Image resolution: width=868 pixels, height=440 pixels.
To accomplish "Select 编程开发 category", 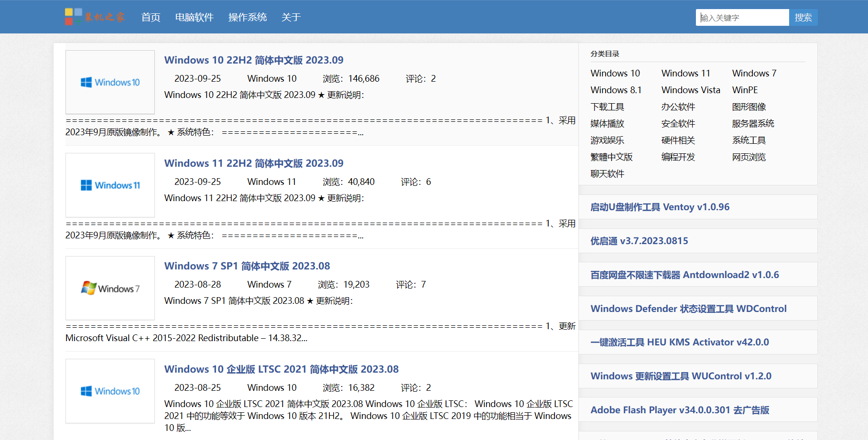I will [678, 157].
